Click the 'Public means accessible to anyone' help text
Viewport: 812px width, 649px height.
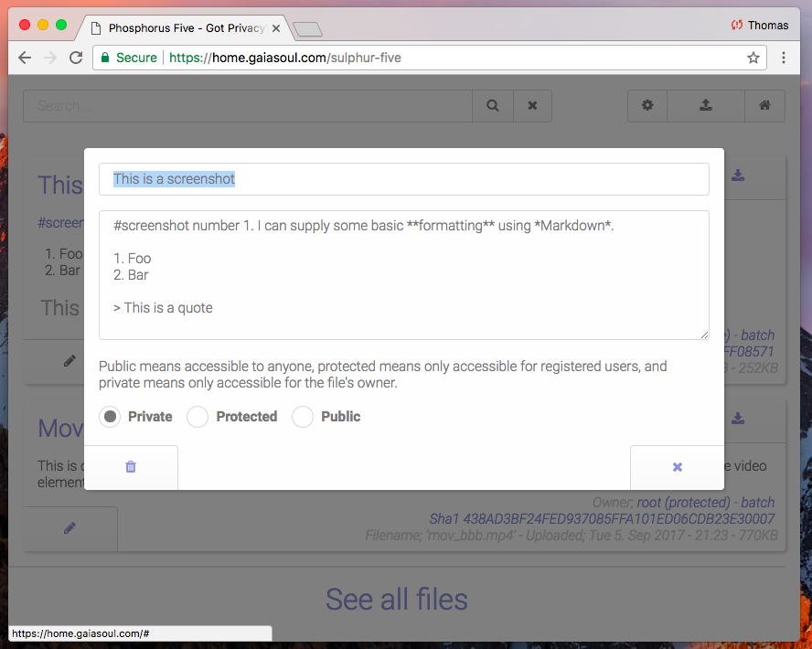pos(383,374)
